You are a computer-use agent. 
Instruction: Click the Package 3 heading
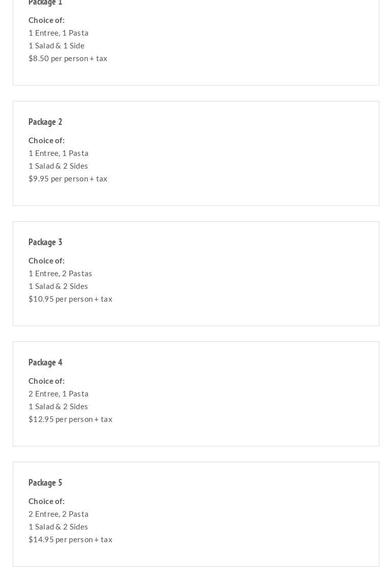point(45,242)
